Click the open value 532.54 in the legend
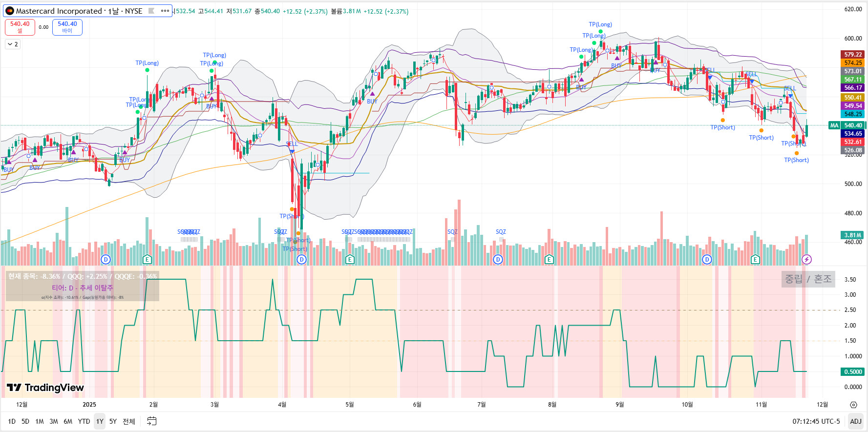This screenshot has width=868, height=432. (x=185, y=11)
